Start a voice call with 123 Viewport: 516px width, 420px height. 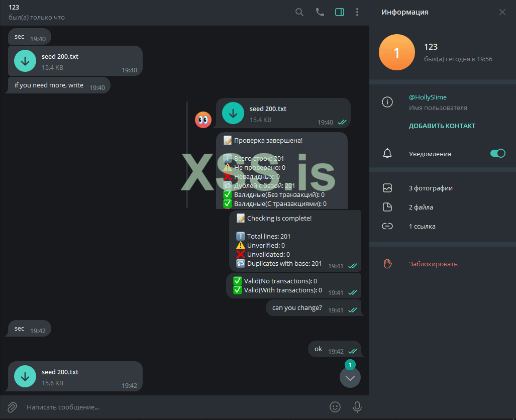click(320, 12)
